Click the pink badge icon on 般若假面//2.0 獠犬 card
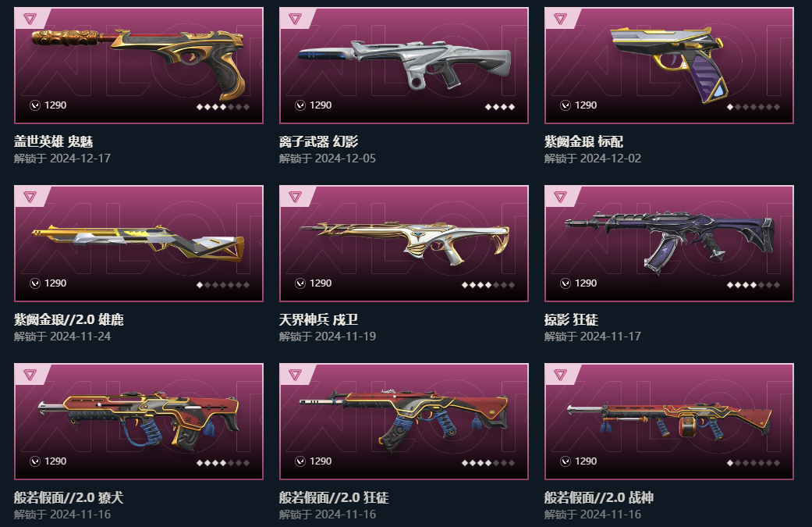 click(x=30, y=375)
